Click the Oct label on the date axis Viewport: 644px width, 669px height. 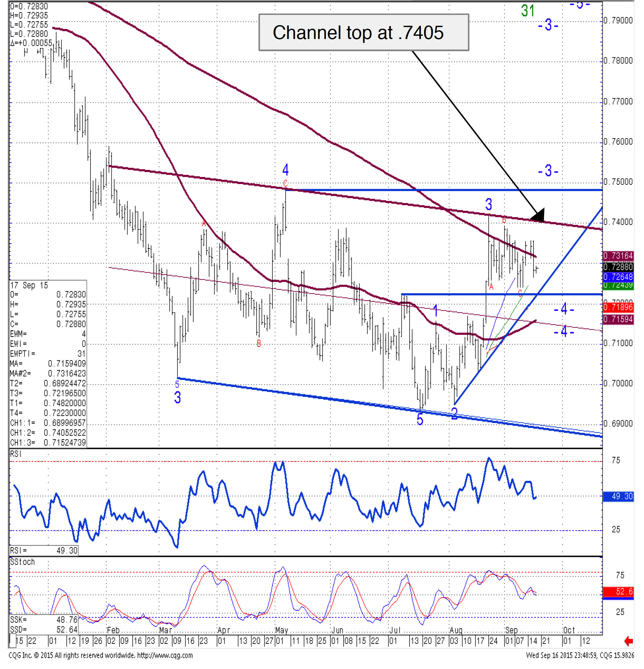[569, 630]
